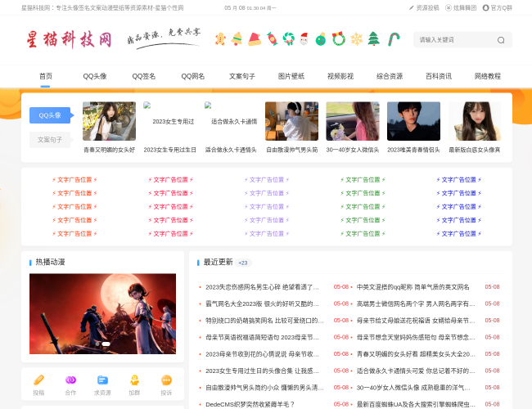The height and width of the screenshot is (409, 532).
Task: Open 2023唯美青春情侣头 thumbnail
Action: tap(413, 121)
